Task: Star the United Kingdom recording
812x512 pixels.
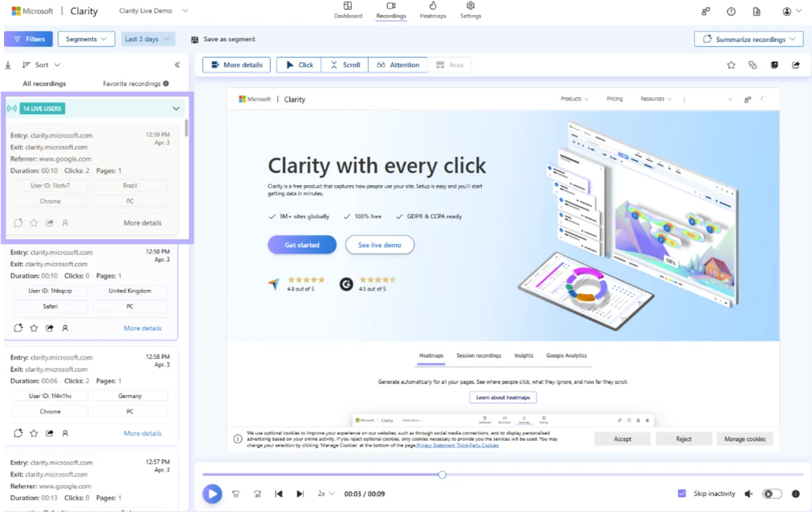Action: click(34, 328)
